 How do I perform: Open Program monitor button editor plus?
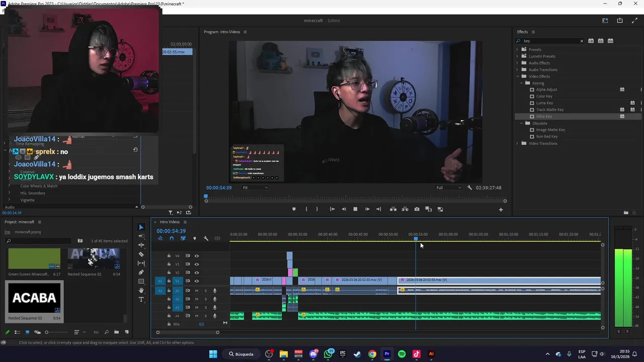[501, 210]
